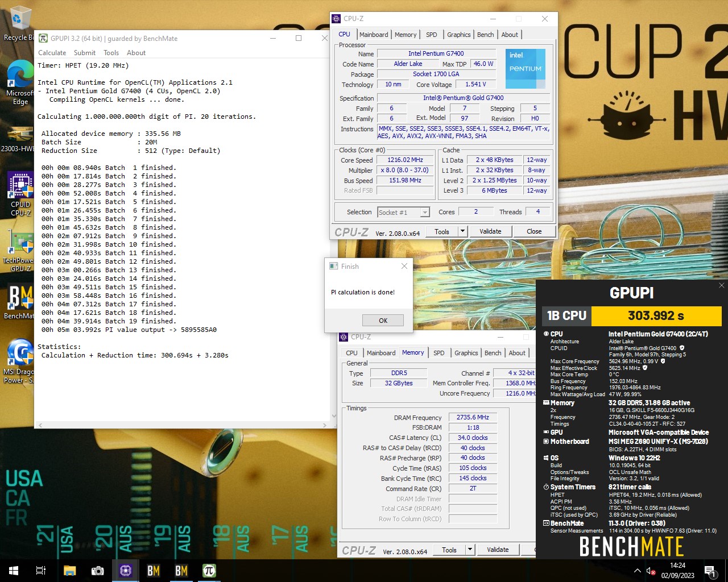Switch to Mainboard tab in Processor CPU-Z window
Image resolution: width=728 pixels, height=582 pixels.
[374, 35]
